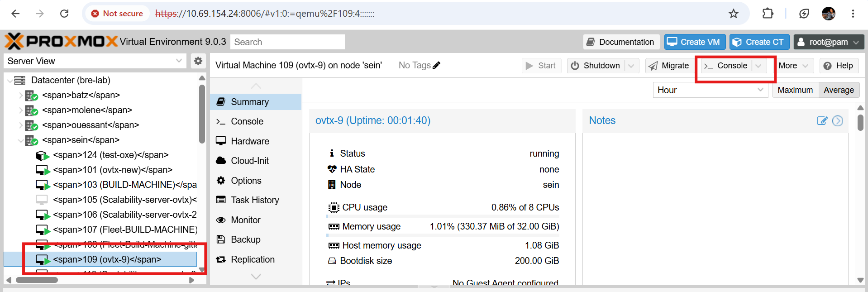Click the Proxmox logo
Image resolution: width=868 pixels, height=292 pixels.
point(62,42)
